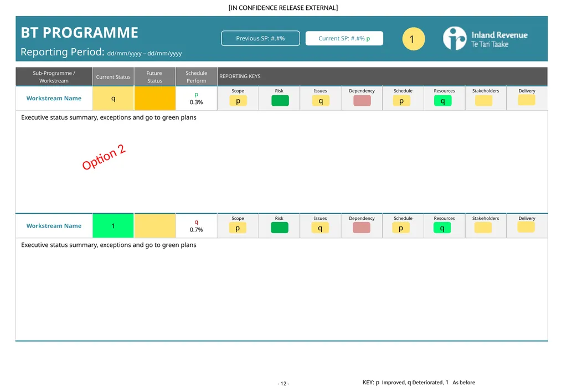This screenshot has height=392, width=567.
Task: Select the BT PROGRAMME title
Action: pos(80,33)
